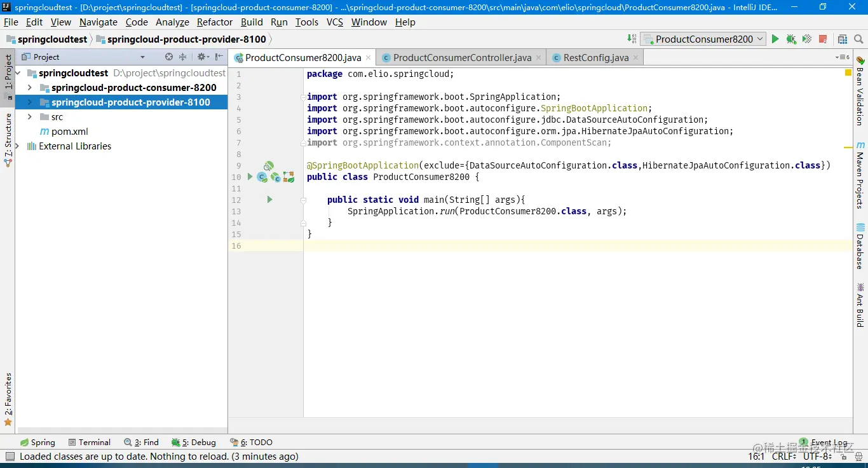The height and width of the screenshot is (468, 868).
Task: Collapse the springcloudtest root node
Action: click(x=18, y=73)
